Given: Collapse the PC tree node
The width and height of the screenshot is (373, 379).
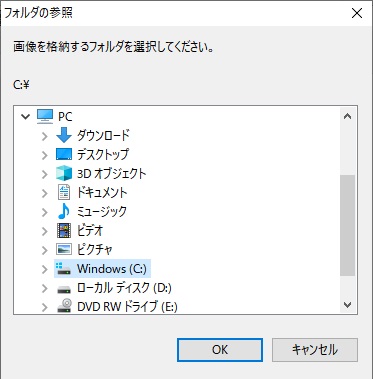Looking at the screenshot, I should (25, 117).
